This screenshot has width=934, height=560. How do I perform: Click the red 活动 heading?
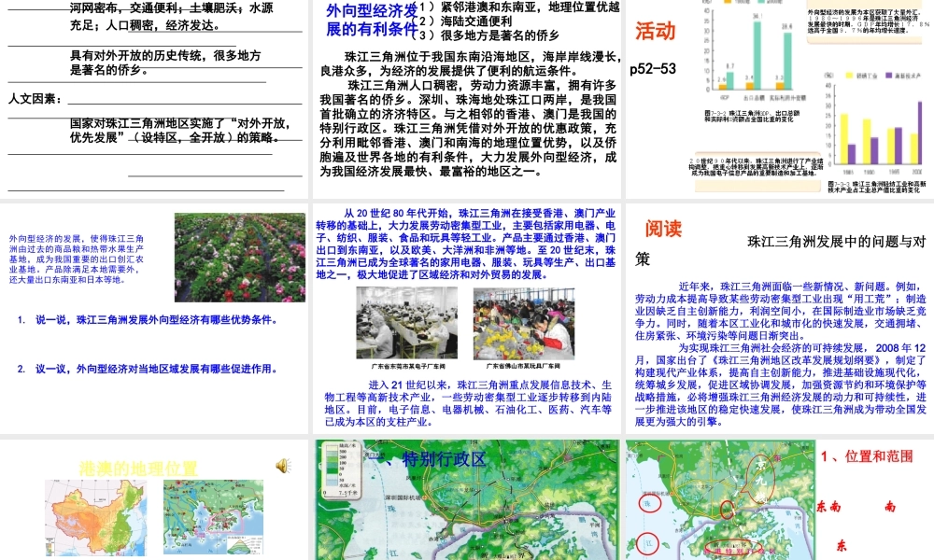tap(656, 31)
